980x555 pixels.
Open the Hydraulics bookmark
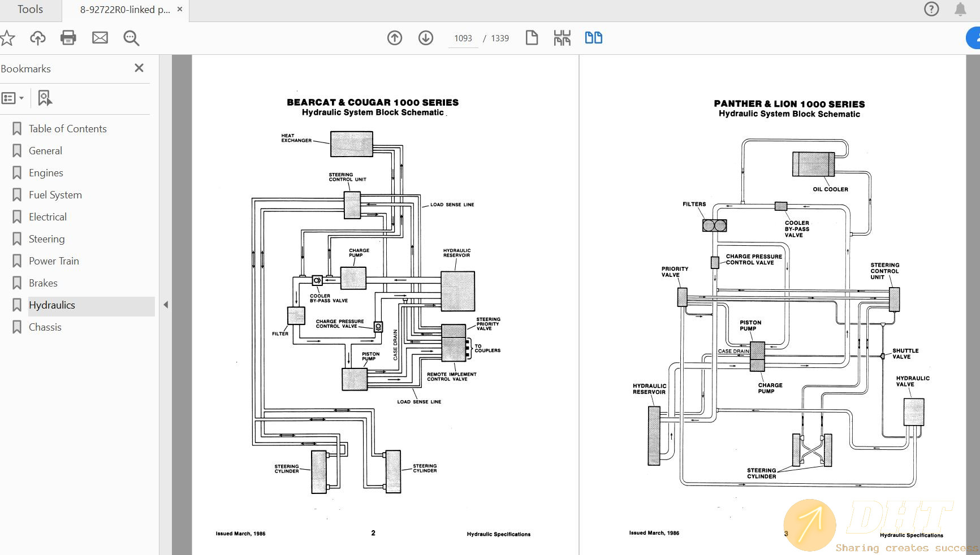[x=52, y=305]
